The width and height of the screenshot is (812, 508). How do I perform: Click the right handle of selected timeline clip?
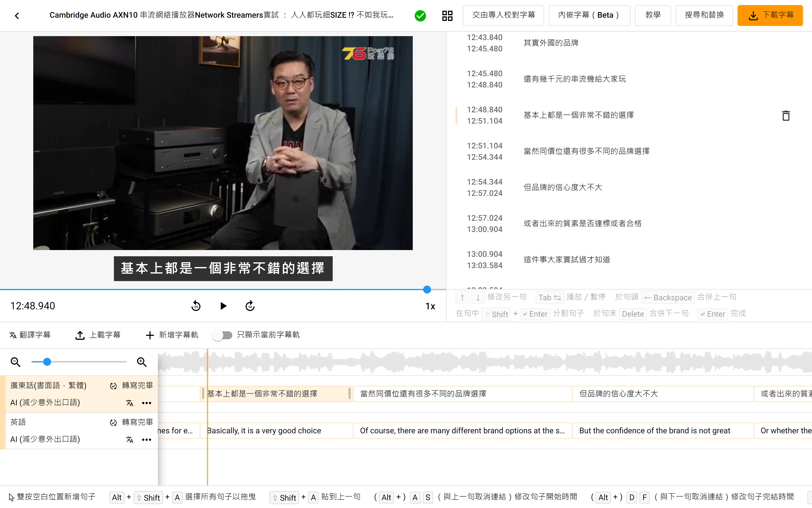(350, 393)
